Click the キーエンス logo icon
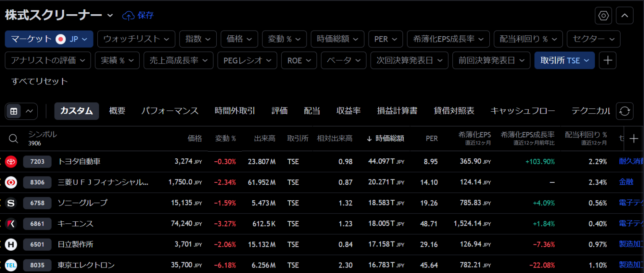This screenshot has height=273, width=644. (x=11, y=223)
